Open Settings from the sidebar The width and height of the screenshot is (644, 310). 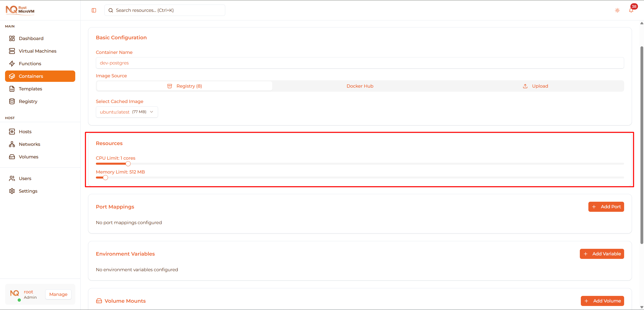pos(28,191)
